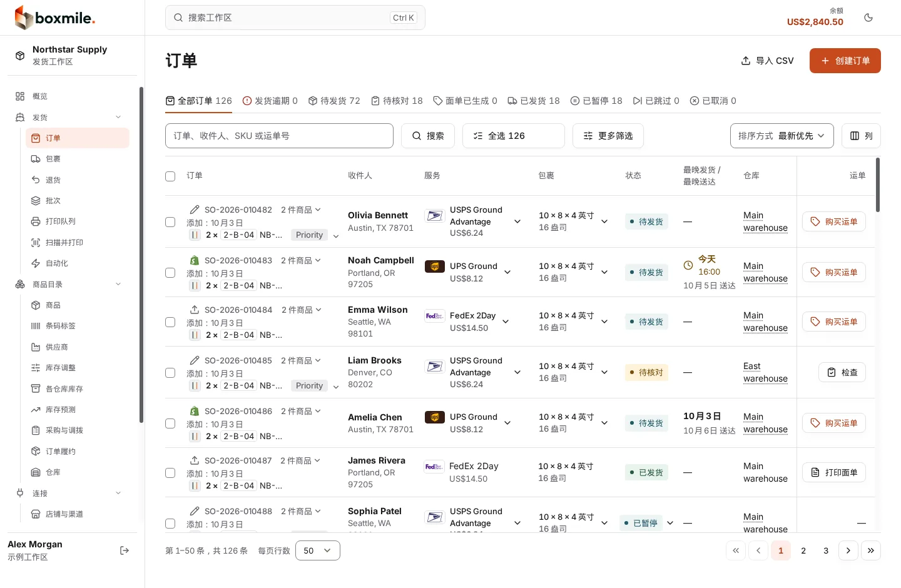Screen dimensions: 901x588
Task: Open 退货 in the sidebar
Action: 78,180
